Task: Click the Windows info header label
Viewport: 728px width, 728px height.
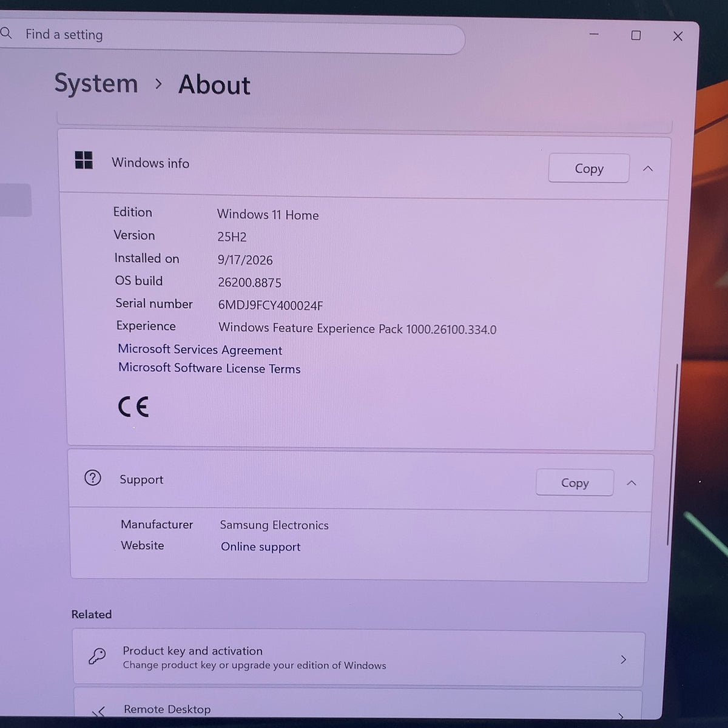Action: point(150,163)
